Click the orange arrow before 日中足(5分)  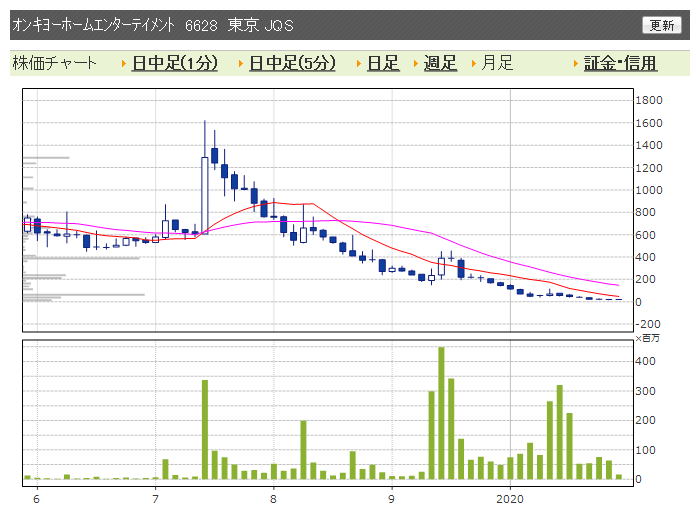pyautogui.click(x=241, y=63)
